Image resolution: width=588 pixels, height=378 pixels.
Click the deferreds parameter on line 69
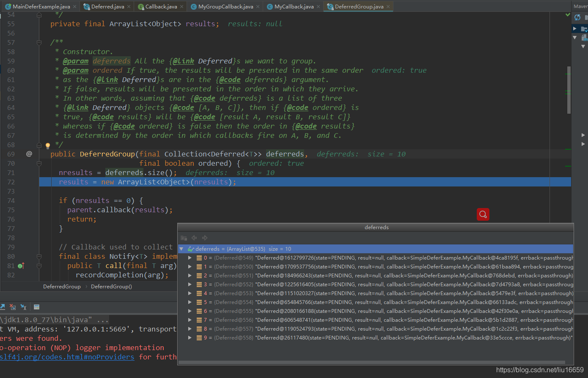pos(285,154)
